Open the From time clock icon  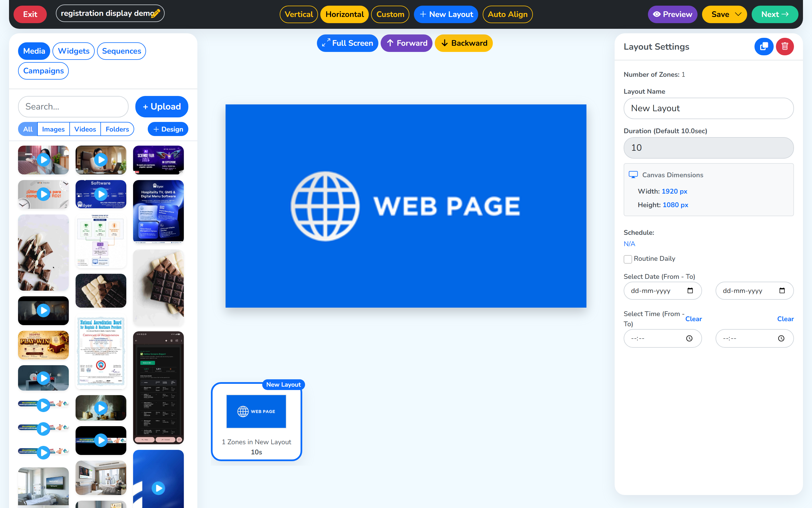(689, 338)
